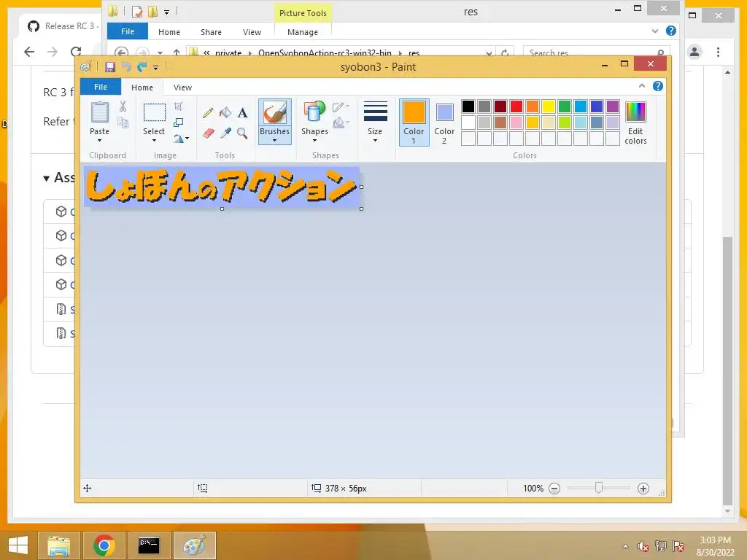Image resolution: width=747 pixels, height=560 pixels.
Task: Click the zoom out minus button
Action: [554, 489]
